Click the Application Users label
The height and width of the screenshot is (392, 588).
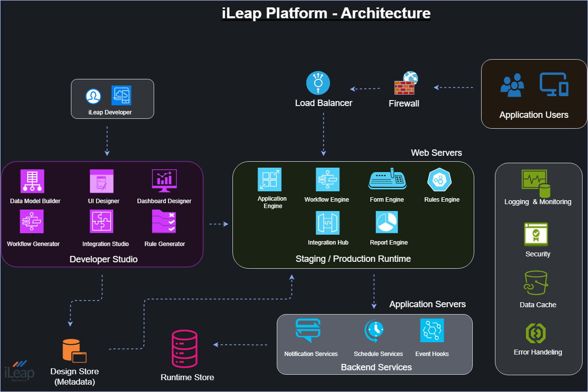point(534,115)
